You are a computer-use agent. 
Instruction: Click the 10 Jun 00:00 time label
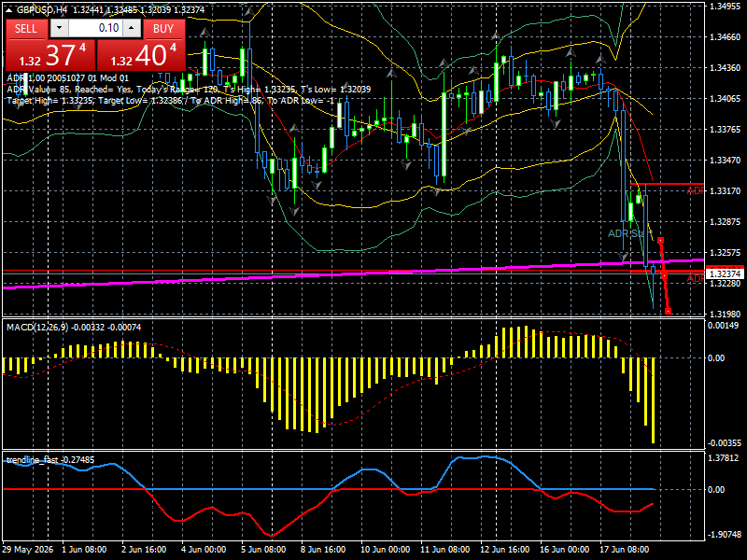[x=385, y=550]
